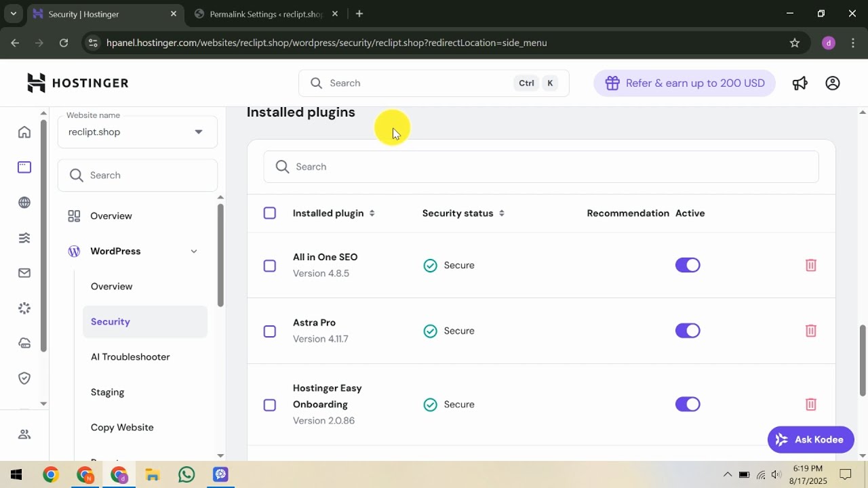The image size is (868, 488).
Task: Close the Security Hostinger tab
Action: point(174,14)
